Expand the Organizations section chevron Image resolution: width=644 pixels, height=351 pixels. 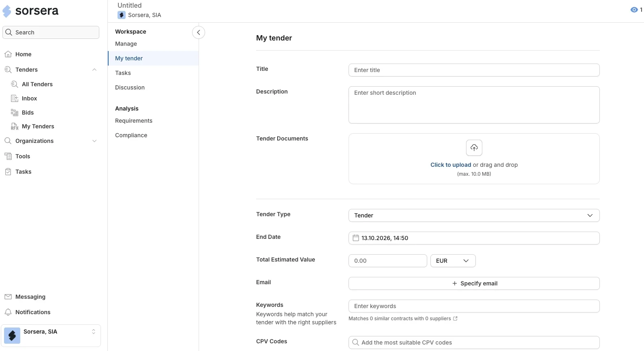[94, 141]
